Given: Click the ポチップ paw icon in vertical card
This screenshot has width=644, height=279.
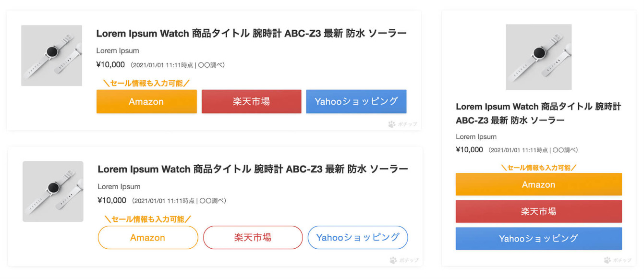Looking at the screenshot, I should (608, 260).
